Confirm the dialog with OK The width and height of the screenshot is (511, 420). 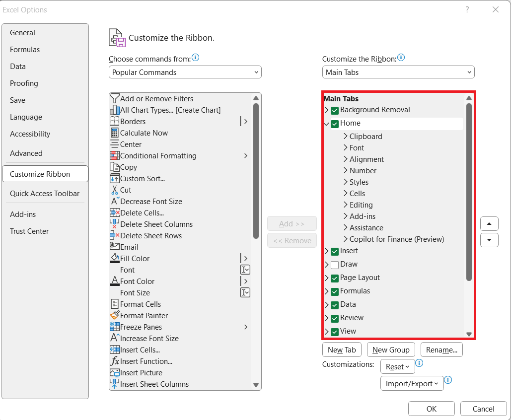pyautogui.click(x=431, y=409)
